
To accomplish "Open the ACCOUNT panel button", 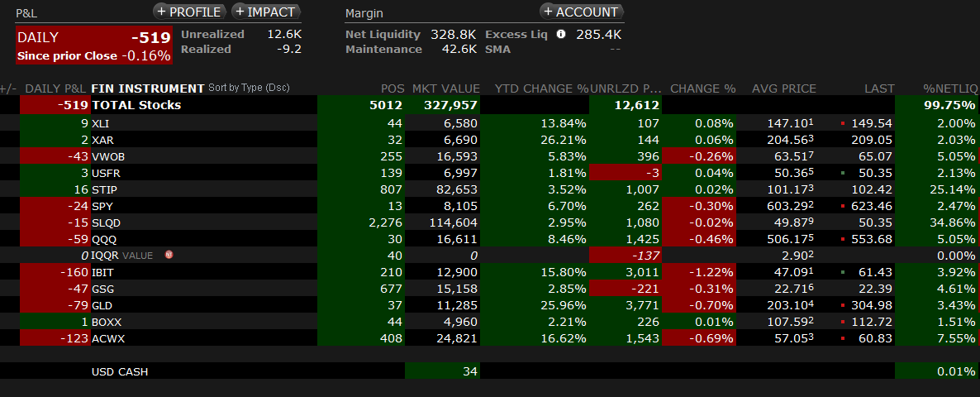I will [x=581, y=12].
